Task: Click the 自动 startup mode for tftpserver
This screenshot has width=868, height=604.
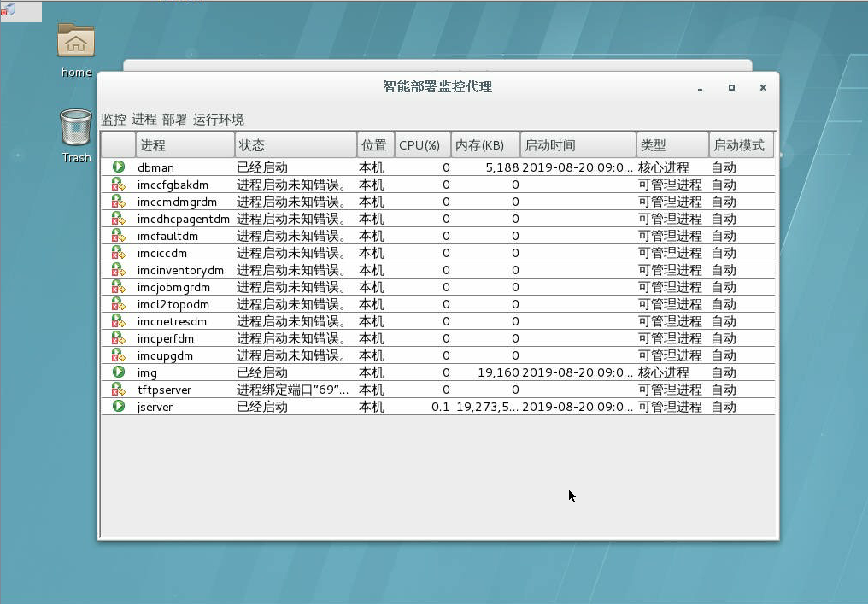Action: coord(724,390)
